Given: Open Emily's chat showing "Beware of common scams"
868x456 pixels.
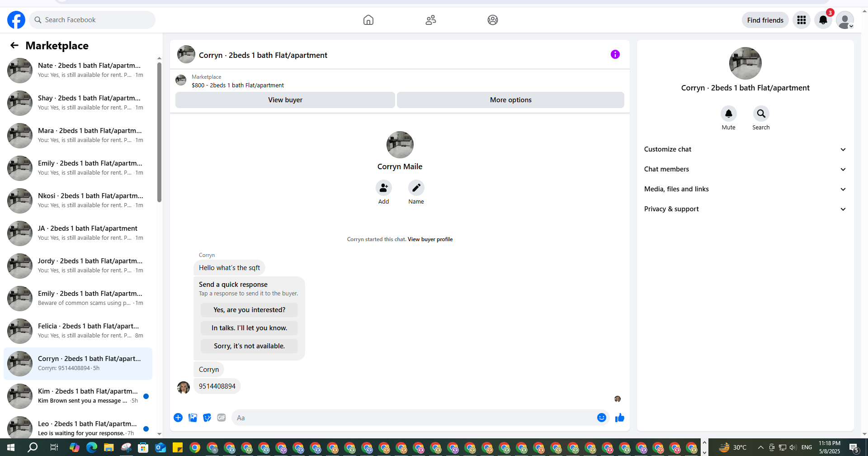Looking at the screenshot, I should pos(78,299).
